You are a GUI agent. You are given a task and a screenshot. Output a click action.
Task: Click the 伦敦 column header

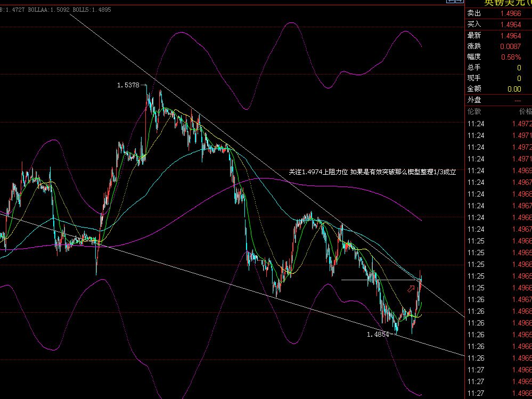coord(474,111)
